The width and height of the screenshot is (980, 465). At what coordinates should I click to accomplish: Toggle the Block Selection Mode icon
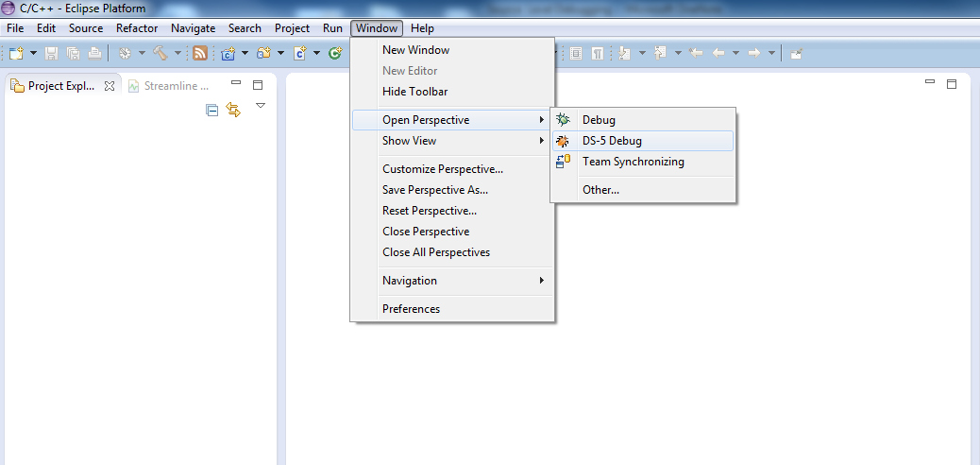[x=576, y=53]
